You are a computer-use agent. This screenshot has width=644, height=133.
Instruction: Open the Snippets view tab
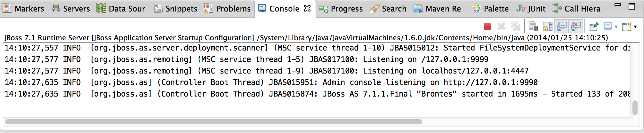point(176,9)
